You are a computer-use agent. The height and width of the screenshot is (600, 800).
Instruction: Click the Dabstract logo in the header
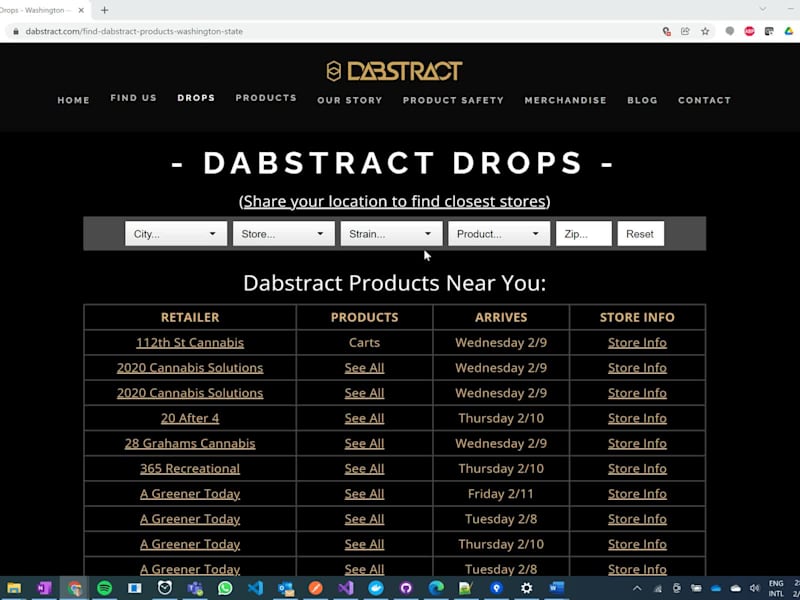click(x=394, y=71)
